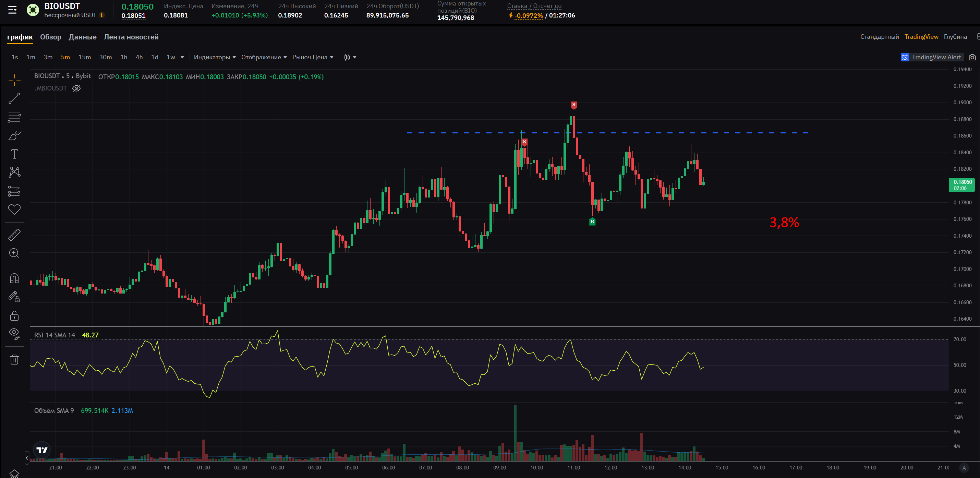Choose the text annotation tool
Image resolution: width=980 pixels, height=478 pixels.
(x=14, y=154)
